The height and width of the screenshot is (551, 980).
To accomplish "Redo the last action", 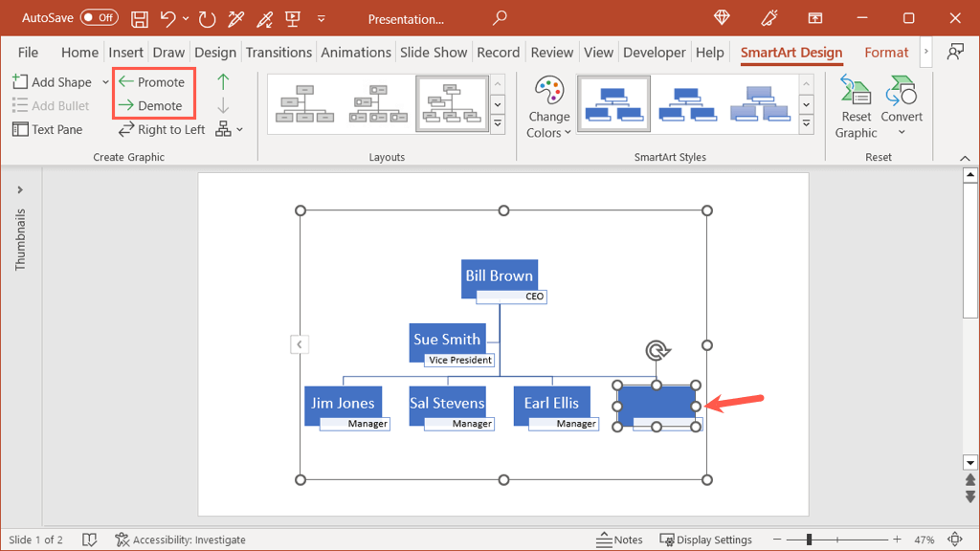I will point(207,19).
